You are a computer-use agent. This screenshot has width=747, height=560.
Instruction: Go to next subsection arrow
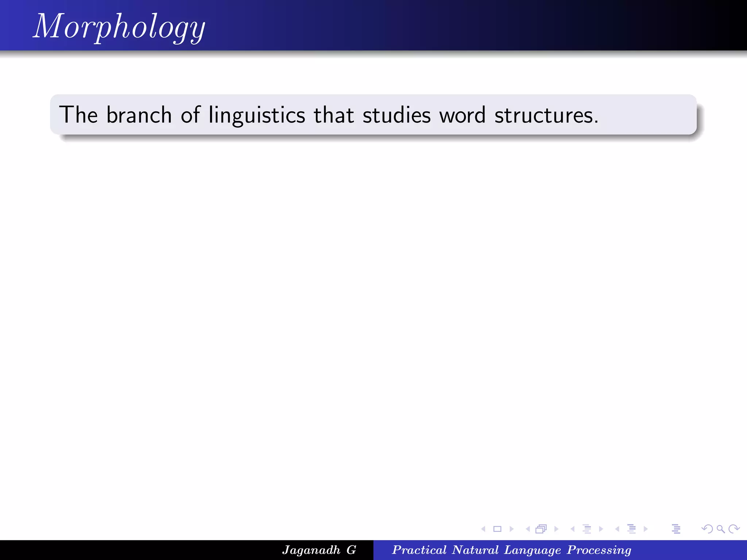[601, 529]
